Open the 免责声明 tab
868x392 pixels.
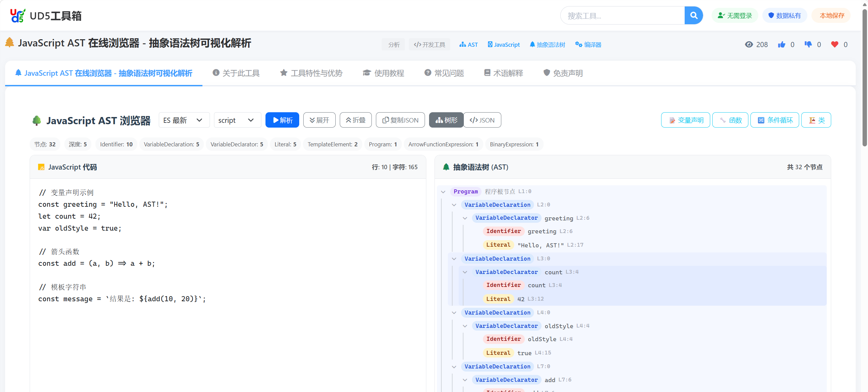[x=563, y=73]
